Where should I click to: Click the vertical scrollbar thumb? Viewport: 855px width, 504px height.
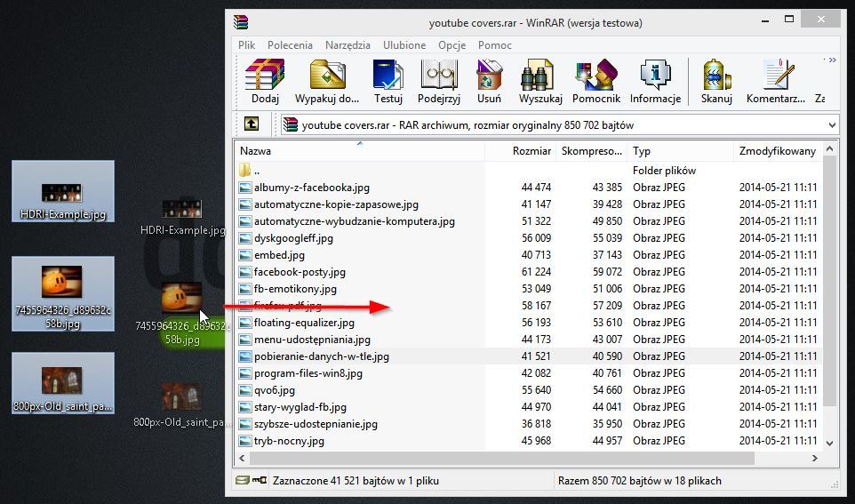(x=830, y=281)
